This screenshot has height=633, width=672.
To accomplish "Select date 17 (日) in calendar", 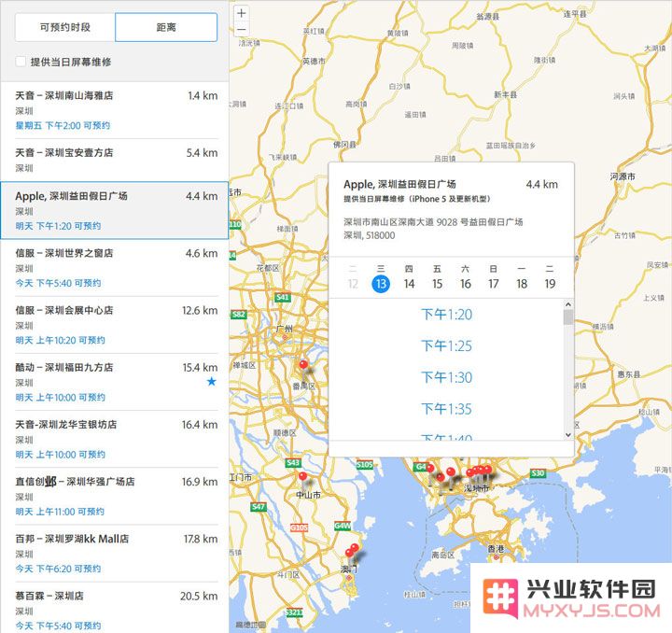I will coord(494,283).
